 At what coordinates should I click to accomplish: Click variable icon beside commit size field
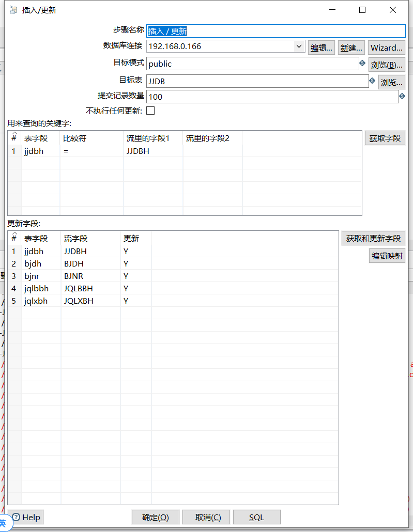(402, 97)
